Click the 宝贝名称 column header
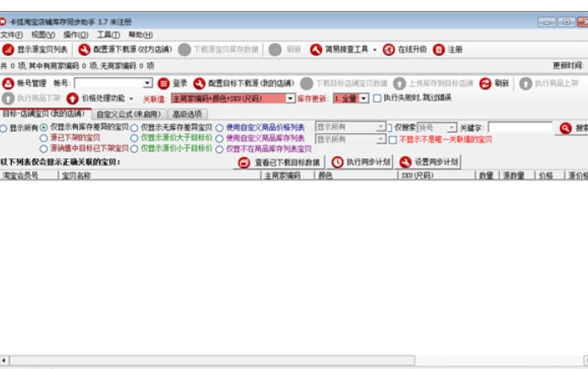 click(x=159, y=175)
